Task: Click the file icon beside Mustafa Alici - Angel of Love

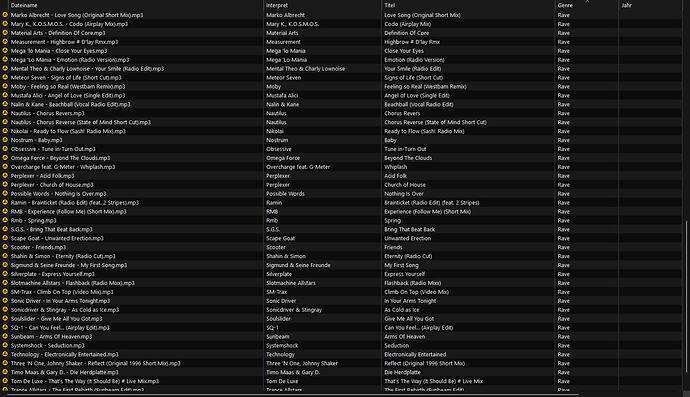Action: 5,95
